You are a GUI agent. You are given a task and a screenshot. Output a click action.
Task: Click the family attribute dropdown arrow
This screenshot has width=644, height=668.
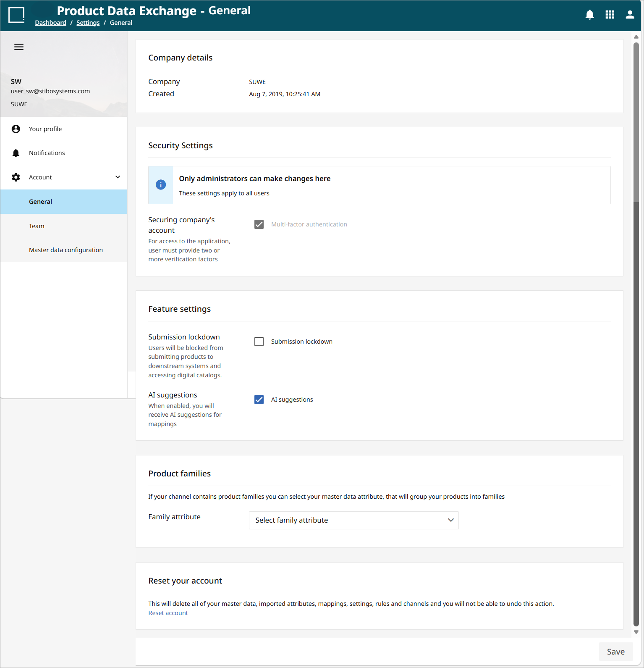pyautogui.click(x=450, y=520)
